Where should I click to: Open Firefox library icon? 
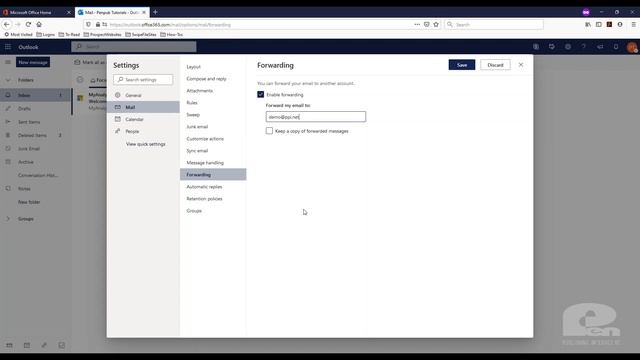(588, 24)
